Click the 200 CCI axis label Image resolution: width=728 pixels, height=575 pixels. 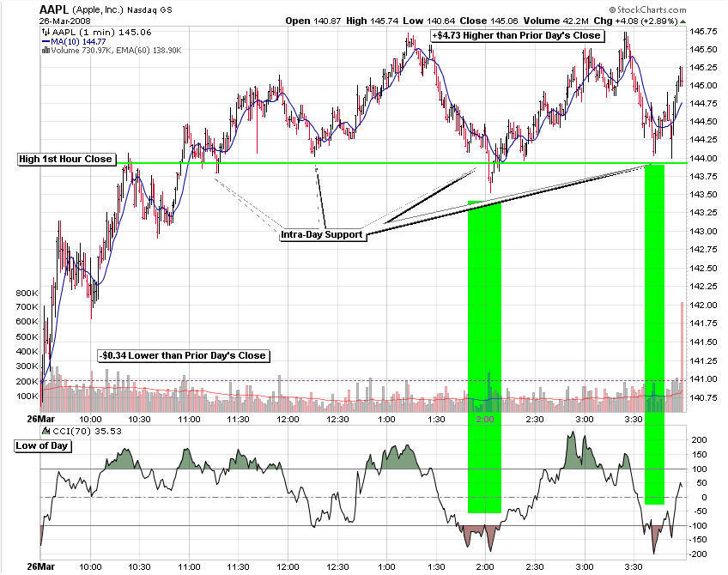point(699,440)
